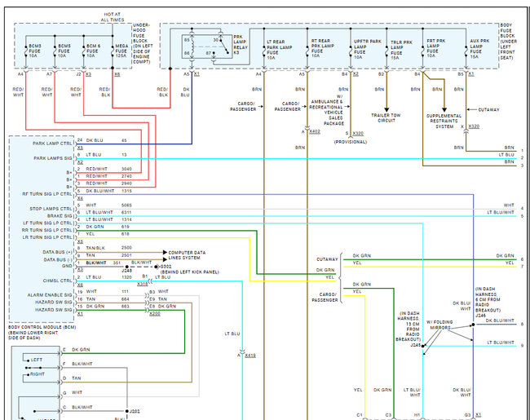The width and height of the screenshot is (530, 420).
Task: Select splice label J245
Action: 415,345
